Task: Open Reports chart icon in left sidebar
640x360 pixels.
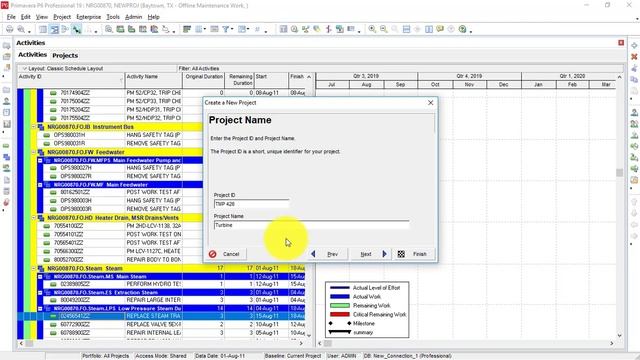Action: pyautogui.click(x=7, y=124)
